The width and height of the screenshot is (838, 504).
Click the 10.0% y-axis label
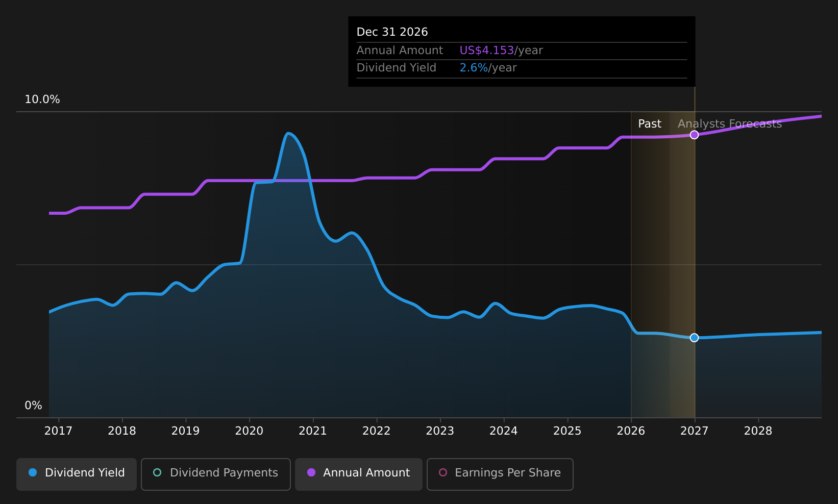[x=42, y=99]
